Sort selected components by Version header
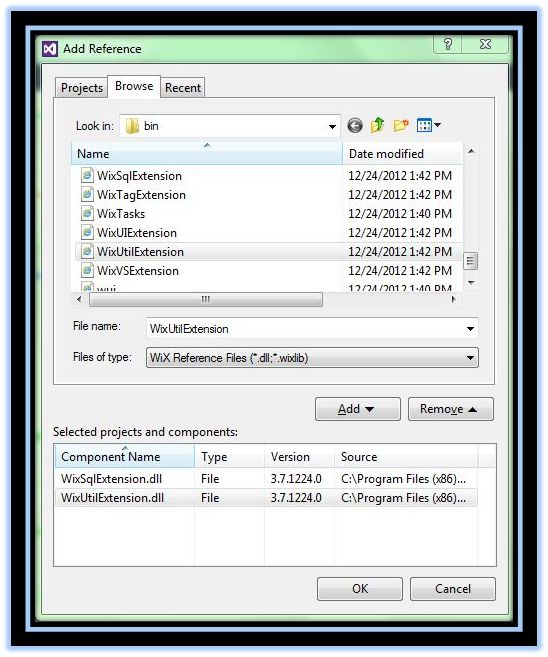 click(300, 457)
